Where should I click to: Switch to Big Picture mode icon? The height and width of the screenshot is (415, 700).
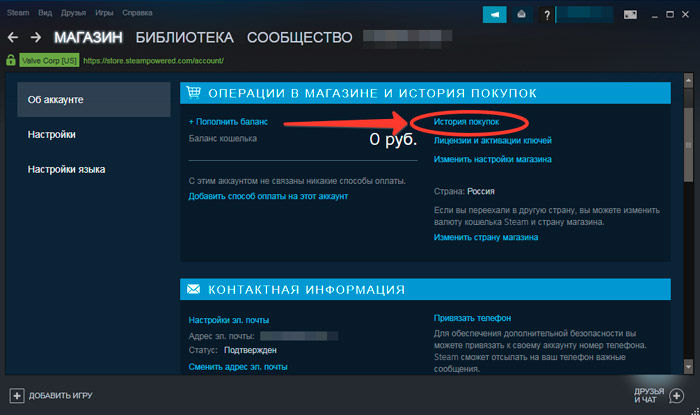tap(630, 15)
